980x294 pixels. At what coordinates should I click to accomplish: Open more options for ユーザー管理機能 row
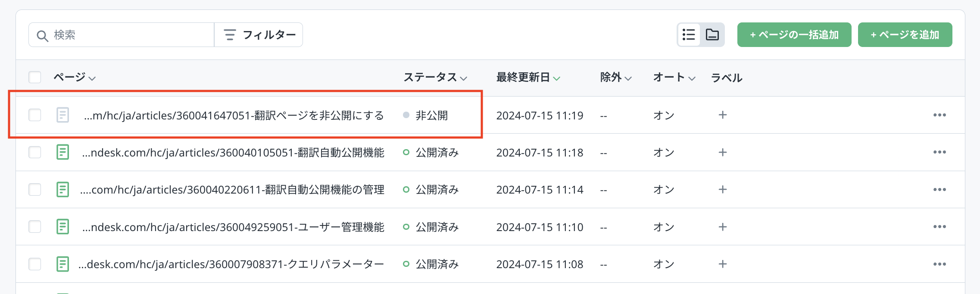click(939, 227)
